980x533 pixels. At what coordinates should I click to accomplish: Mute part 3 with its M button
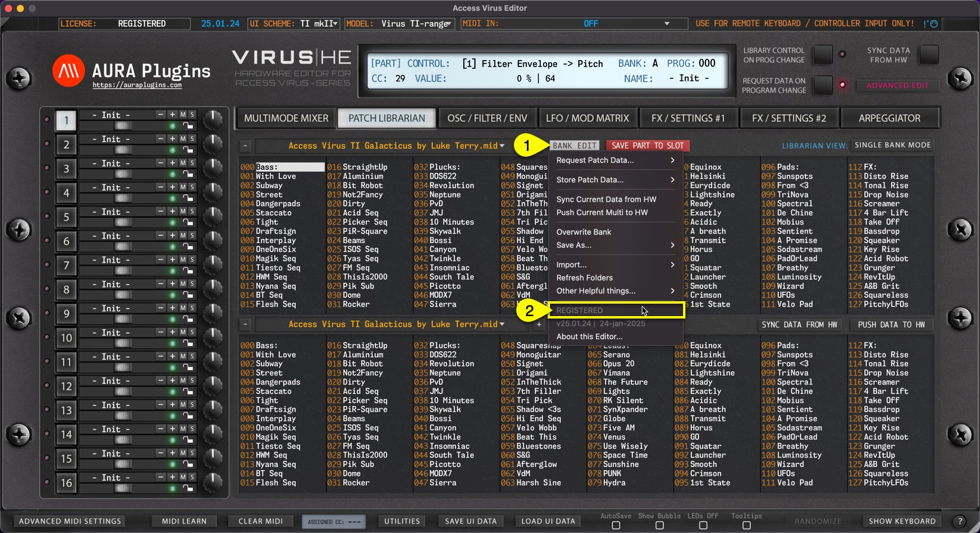tap(183, 163)
